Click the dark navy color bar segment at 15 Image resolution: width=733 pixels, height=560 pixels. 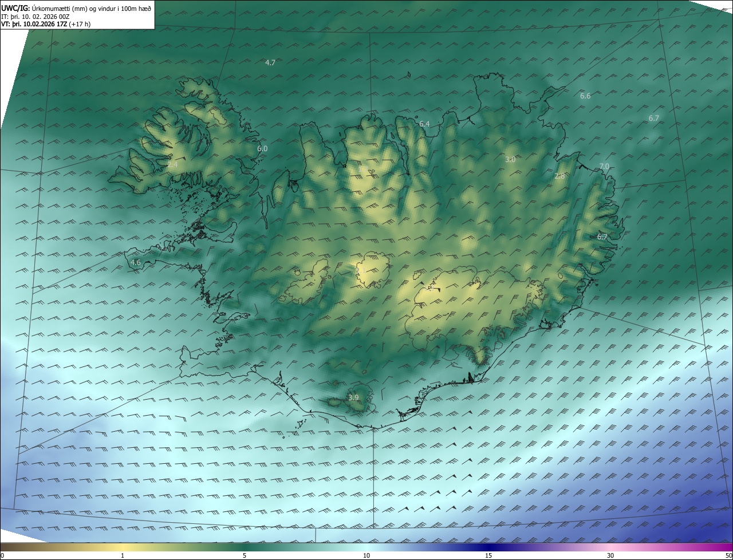coord(488,547)
